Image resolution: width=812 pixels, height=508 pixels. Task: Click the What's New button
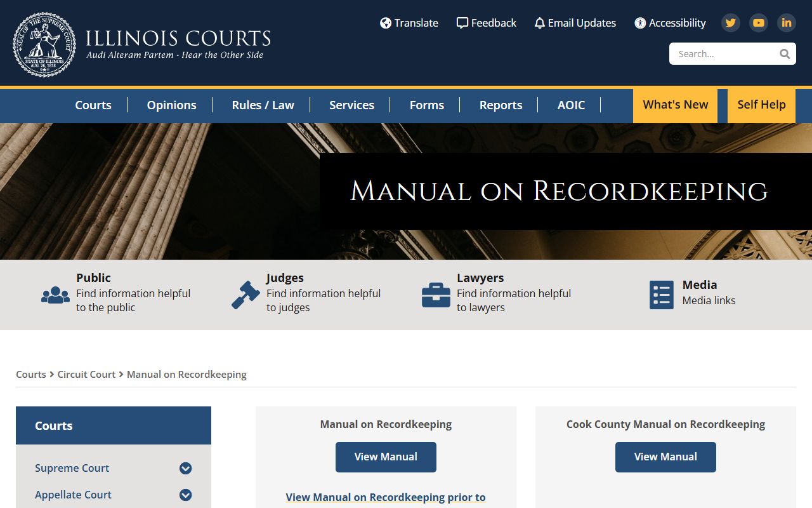675,105
